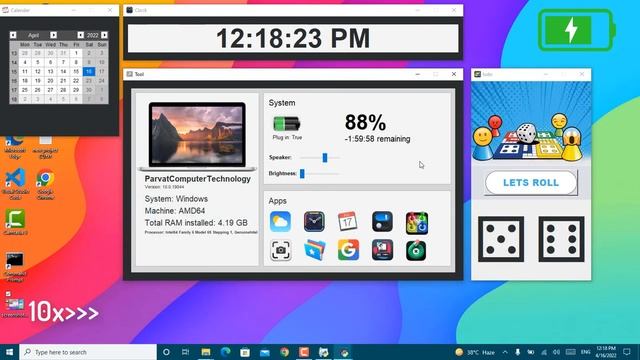Open the Calendar 17 app icon in Apps panel
Viewport: 640px width, 360px height.
348,222
